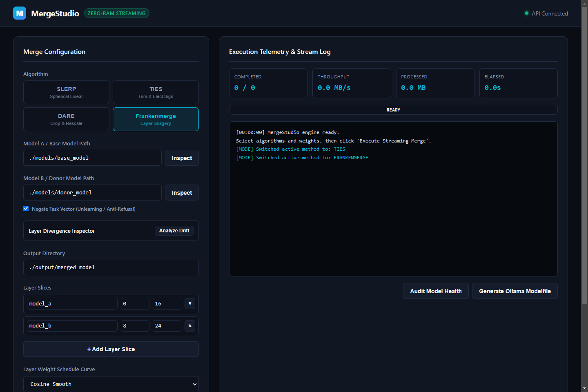Select the TIES algorithm

tap(156, 92)
